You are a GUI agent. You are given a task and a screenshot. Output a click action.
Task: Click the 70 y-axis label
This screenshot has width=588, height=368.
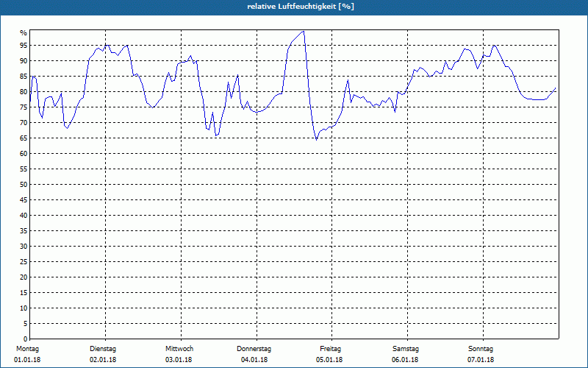tap(24, 123)
